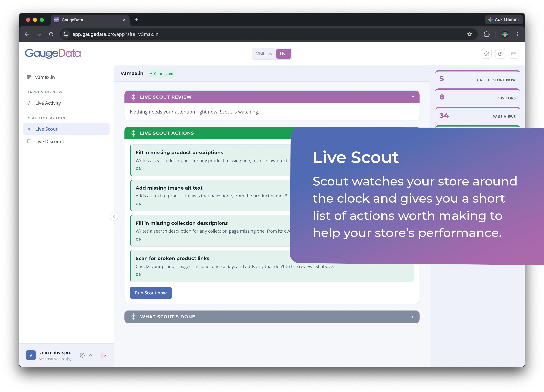The width and height of the screenshot is (544, 392).
Task: Click the What Scout's Done crosshair icon
Action: [x=133, y=317]
